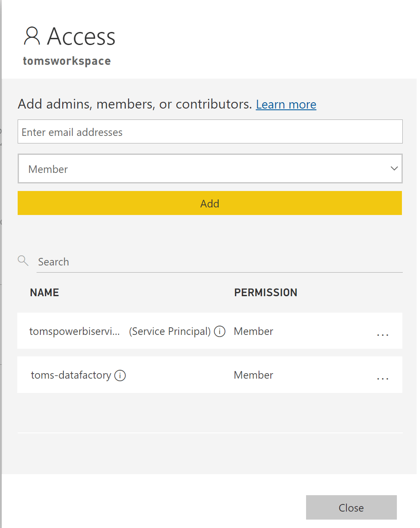Viewport: 420px width, 528px height.
Task: Click the Enter email addresses field
Action: click(x=210, y=131)
